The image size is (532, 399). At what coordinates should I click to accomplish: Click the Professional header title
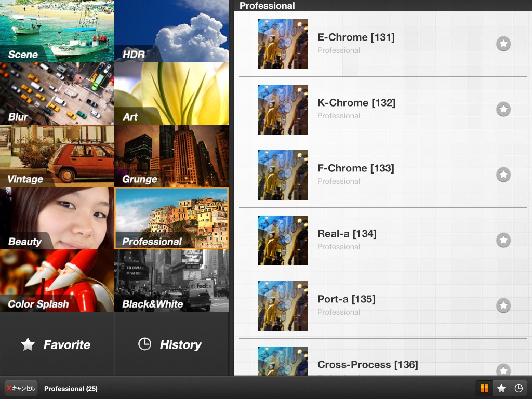click(267, 6)
